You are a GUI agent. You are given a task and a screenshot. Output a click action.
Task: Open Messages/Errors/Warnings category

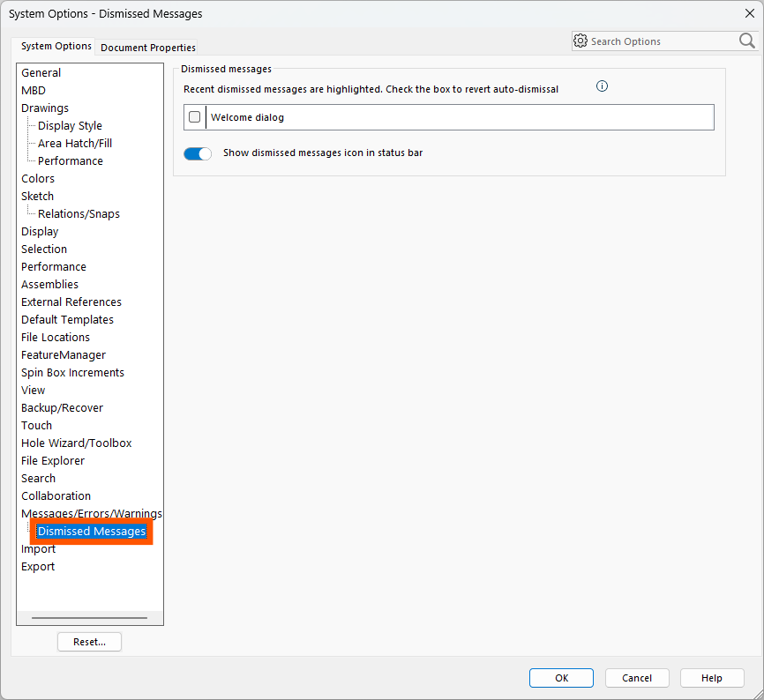[x=92, y=514]
